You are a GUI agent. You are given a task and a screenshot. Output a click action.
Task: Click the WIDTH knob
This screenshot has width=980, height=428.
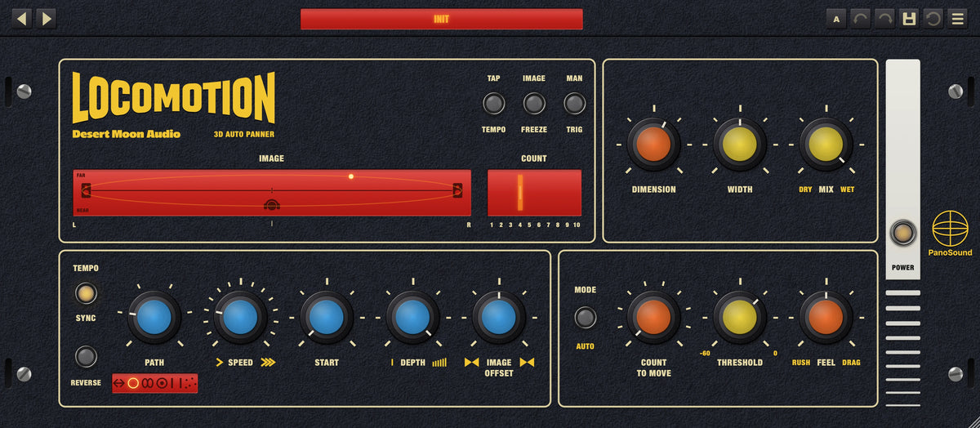[740, 144]
